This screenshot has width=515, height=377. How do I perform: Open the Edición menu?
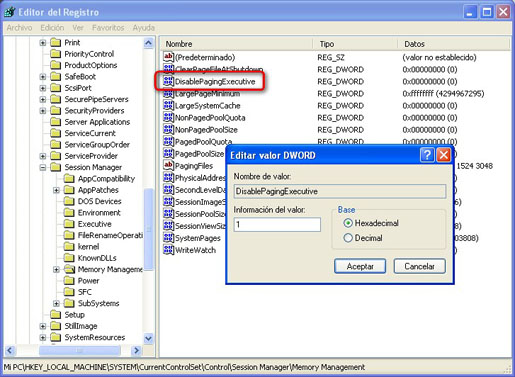[x=52, y=28]
